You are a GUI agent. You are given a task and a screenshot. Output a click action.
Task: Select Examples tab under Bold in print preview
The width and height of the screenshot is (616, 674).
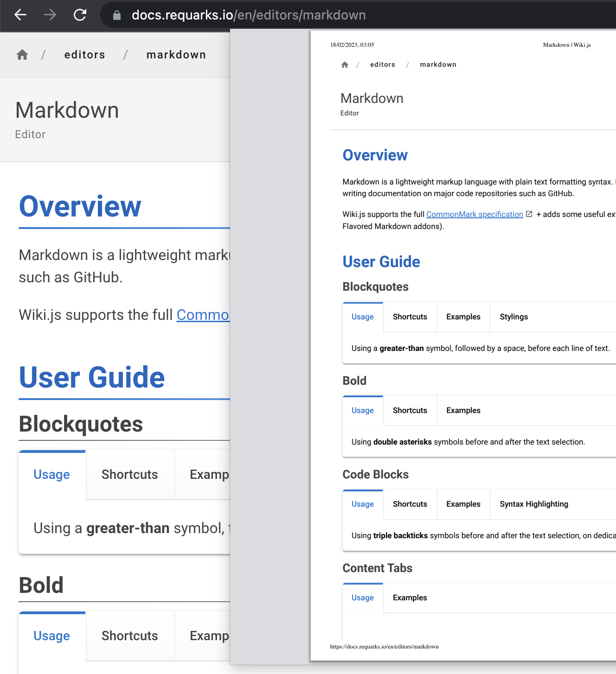click(463, 411)
